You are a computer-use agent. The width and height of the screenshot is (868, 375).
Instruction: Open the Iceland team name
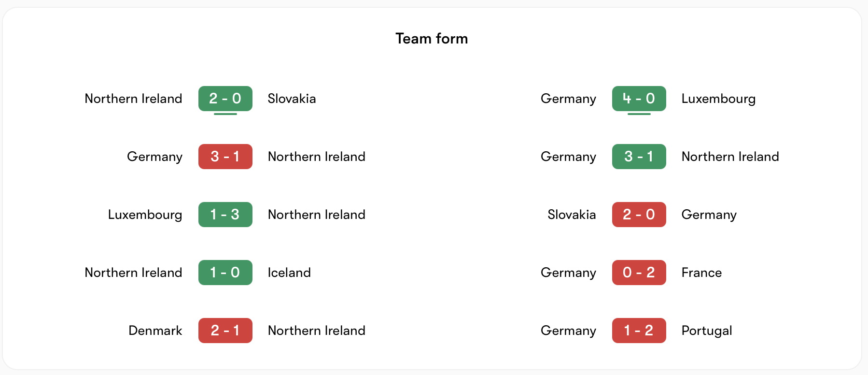(289, 273)
